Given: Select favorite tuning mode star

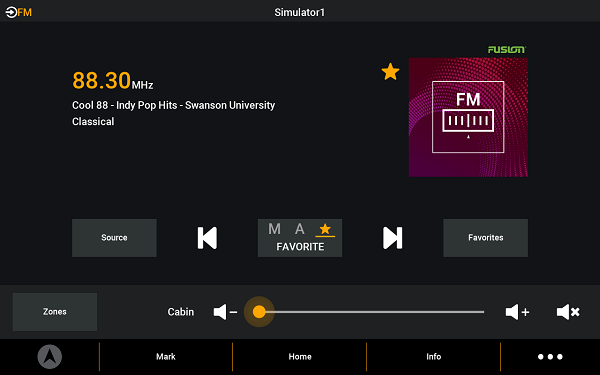Looking at the screenshot, I should click(325, 229).
